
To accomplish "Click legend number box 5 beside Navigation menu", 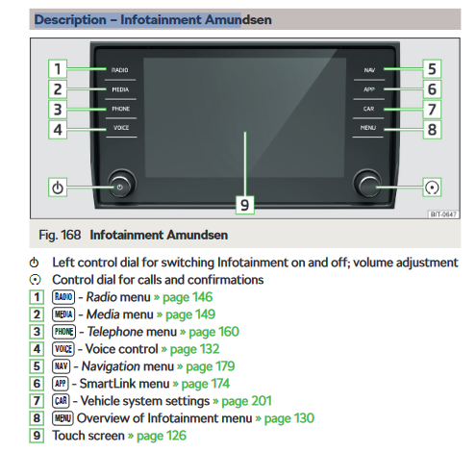I will coord(37,366).
